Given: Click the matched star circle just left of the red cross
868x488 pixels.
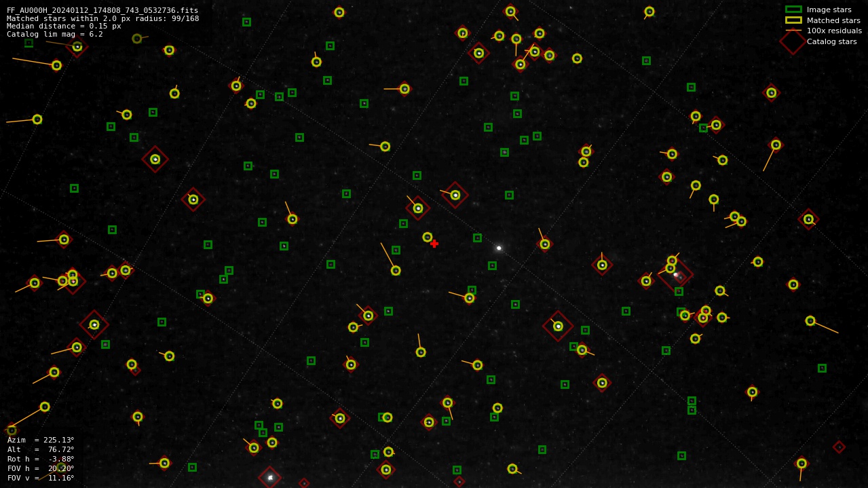Looking at the screenshot, I should click(x=428, y=237).
